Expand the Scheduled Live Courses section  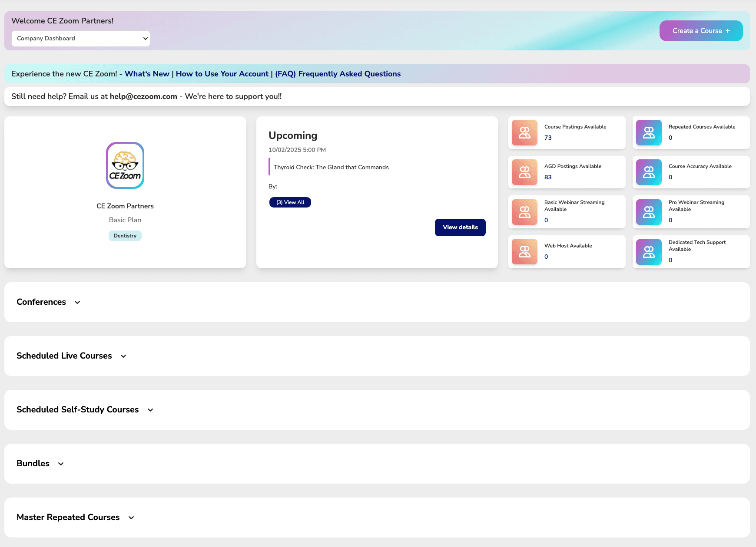tap(123, 356)
